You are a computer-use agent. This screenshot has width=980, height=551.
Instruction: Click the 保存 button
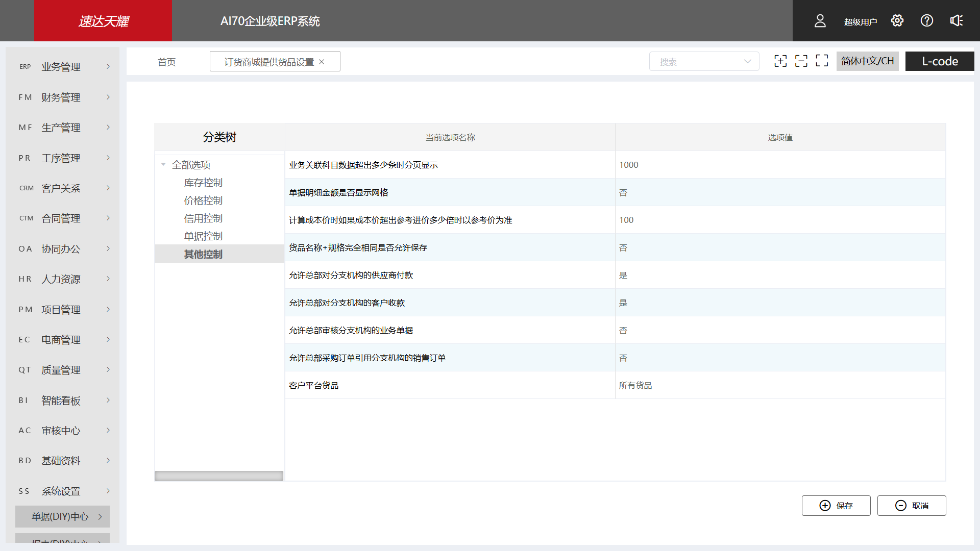pos(836,505)
